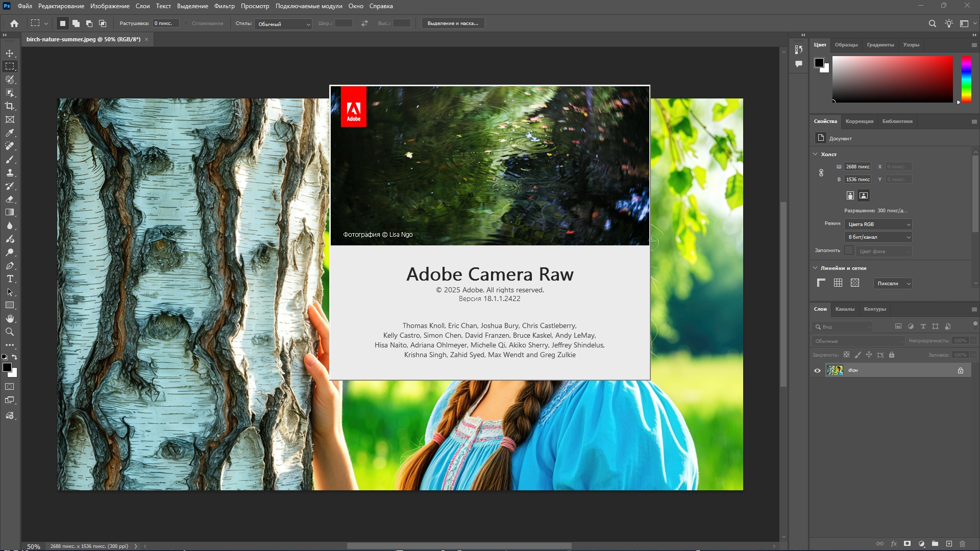This screenshot has height=551, width=980.
Task: Hide the Фон layer with eye icon
Action: [x=817, y=370]
